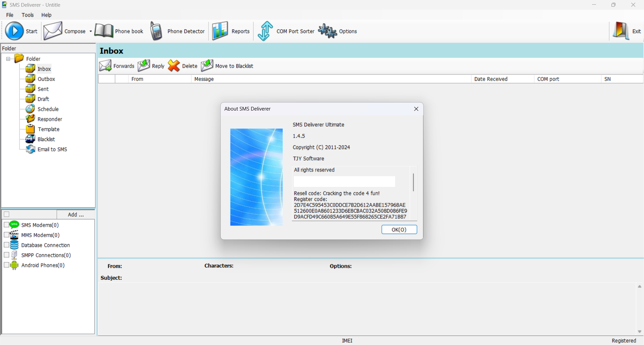Image resolution: width=644 pixels, height=345 pixels.
Task: Click the SMPP Connections plug icon
Action: [14, 255]
